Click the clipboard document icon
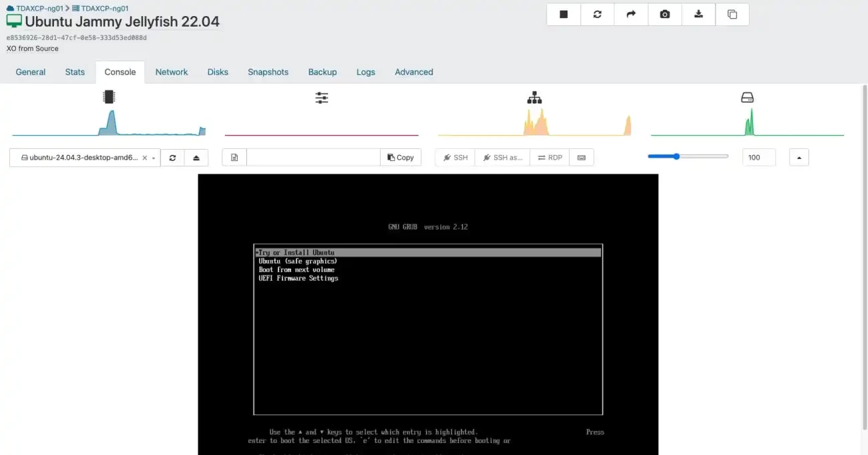The width and height of the screenshot is (868, 455). pyautogui.click(x=234, y=158)
